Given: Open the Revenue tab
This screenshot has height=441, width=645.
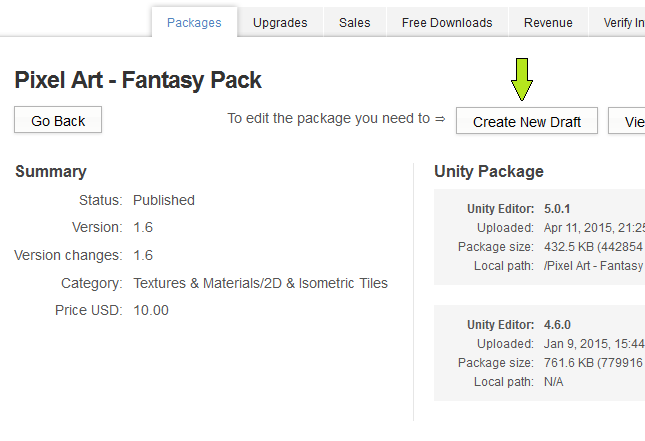Looking at the screenshot, I should [548, 22].
